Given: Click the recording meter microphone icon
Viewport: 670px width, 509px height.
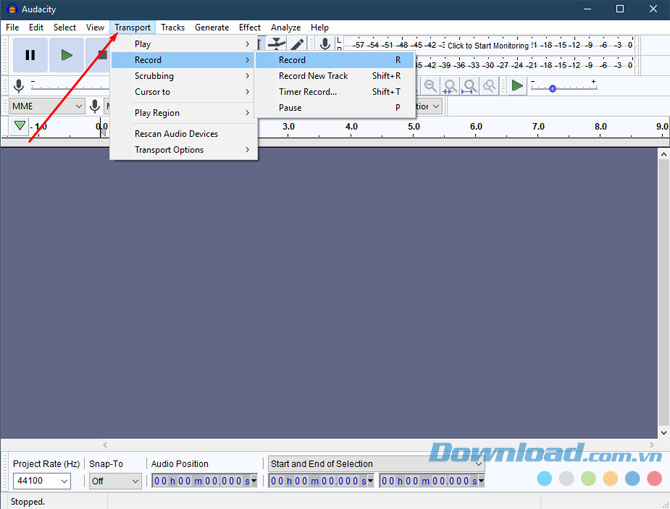Looking at the screenshot, I should 325,44.
